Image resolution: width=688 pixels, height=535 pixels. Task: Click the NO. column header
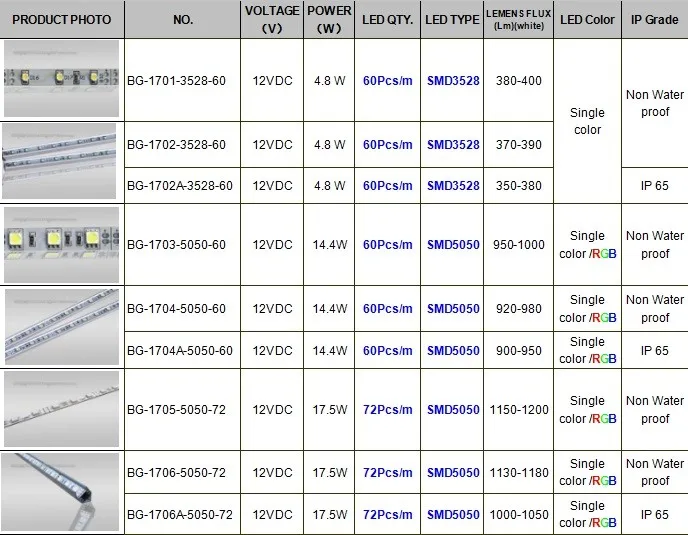[183, 19]
